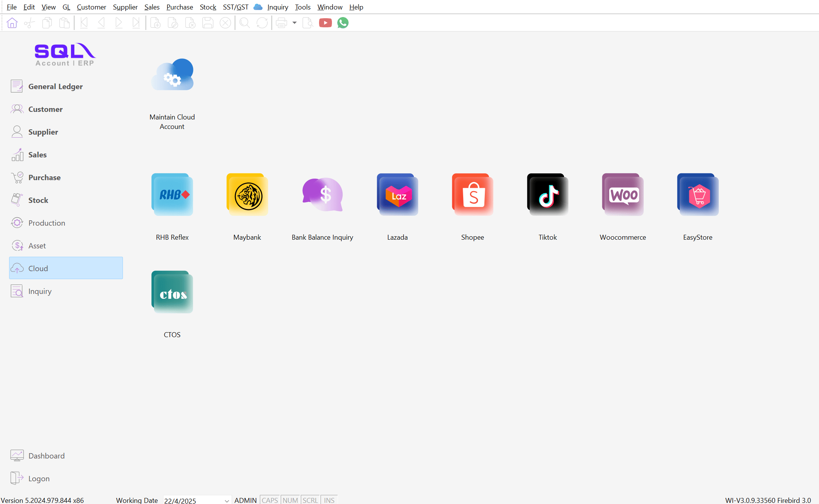Open the Tiktok integration
Screen dimensions: 819x504
click(x=548, y=195)
